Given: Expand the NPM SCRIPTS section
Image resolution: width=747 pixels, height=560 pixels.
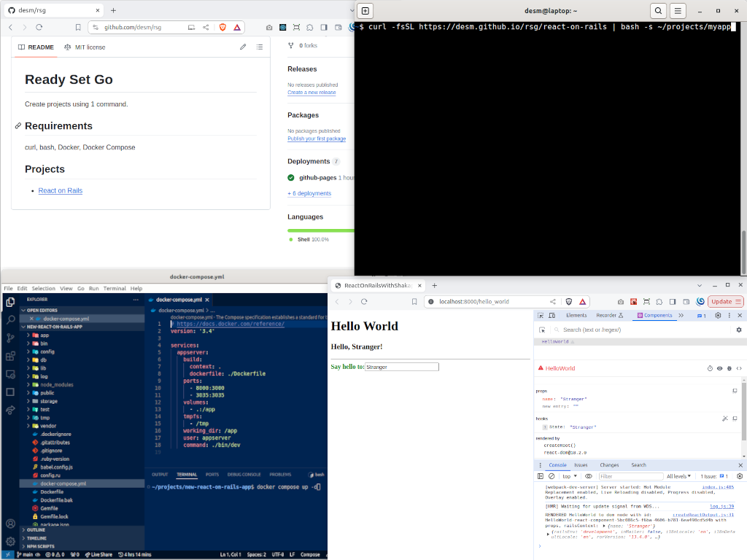Looking at the screenshot, I should coord(41,546).
